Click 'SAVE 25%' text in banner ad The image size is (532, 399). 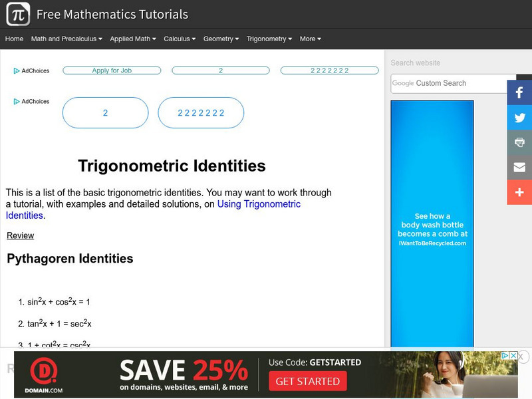tap(184, 370)
